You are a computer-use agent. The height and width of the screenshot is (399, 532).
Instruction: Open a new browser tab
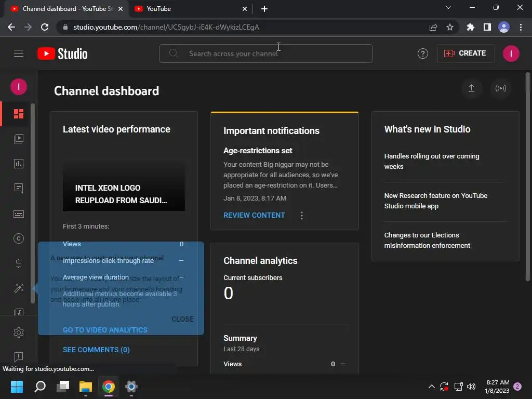pos(264,9)
